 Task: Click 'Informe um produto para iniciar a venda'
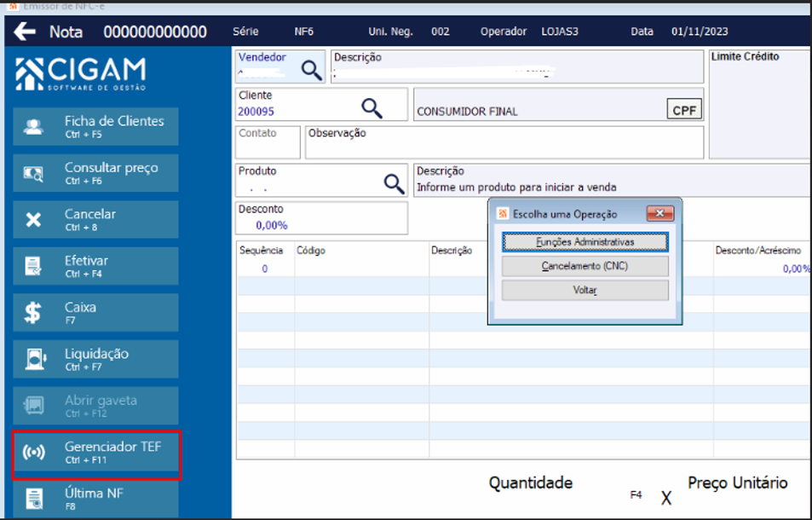coord(516,188)
